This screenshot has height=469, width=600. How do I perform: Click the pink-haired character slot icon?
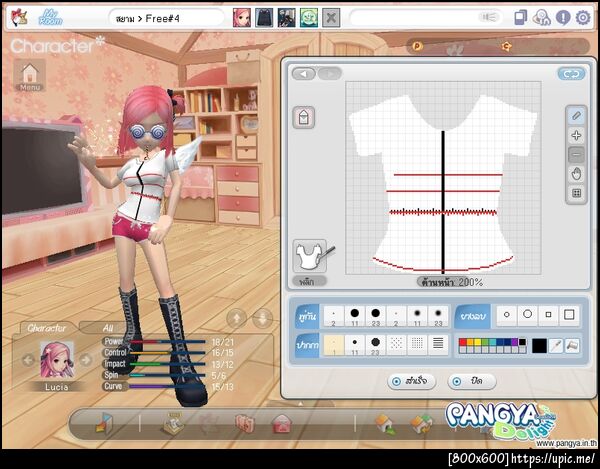242,18
